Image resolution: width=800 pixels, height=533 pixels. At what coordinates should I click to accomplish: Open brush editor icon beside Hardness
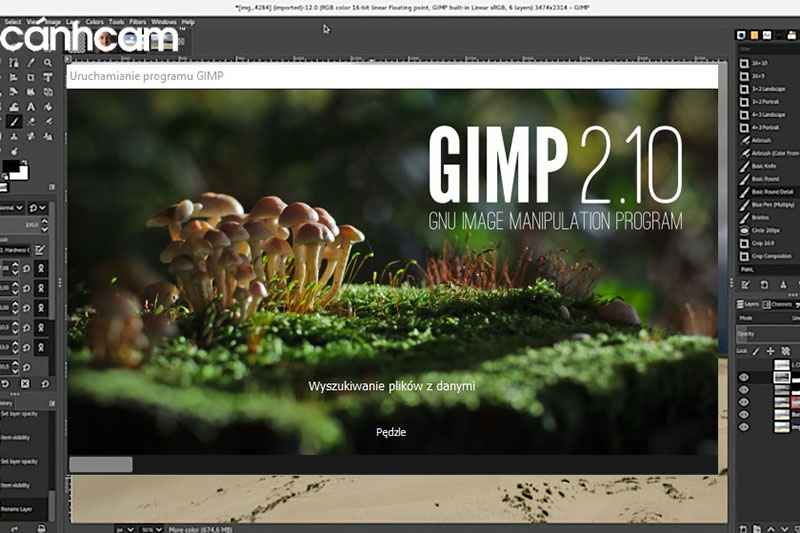40,250
